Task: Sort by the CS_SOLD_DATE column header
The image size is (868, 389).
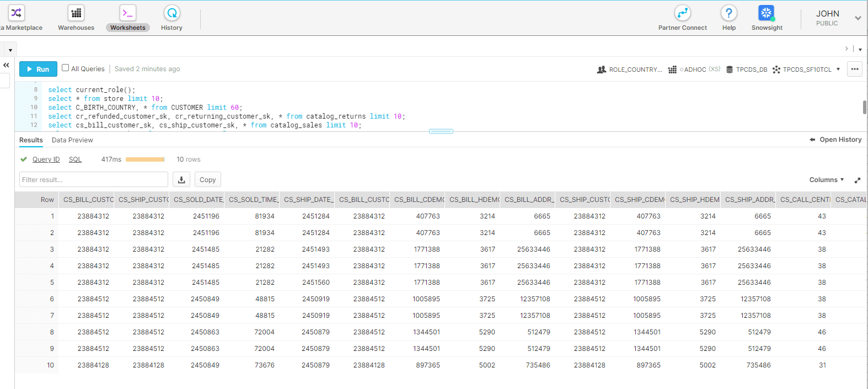Action: (197, 200)
